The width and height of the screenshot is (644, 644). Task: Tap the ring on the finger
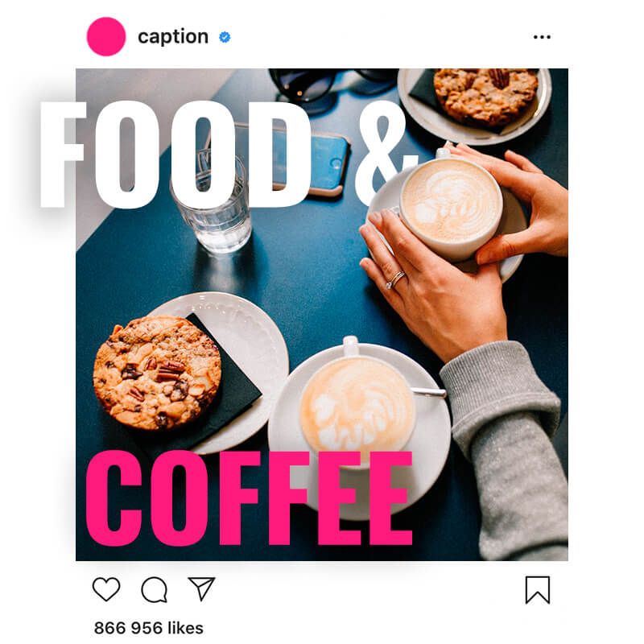point(394,280)
